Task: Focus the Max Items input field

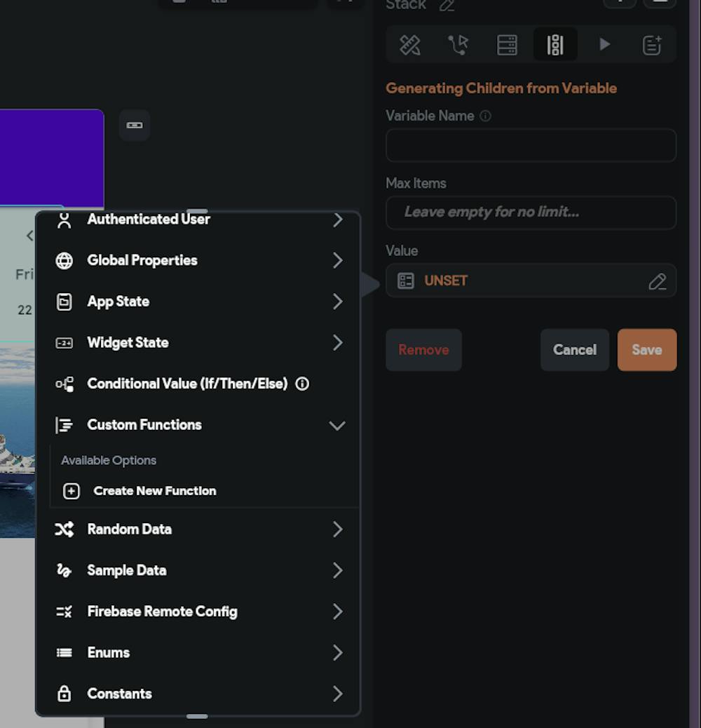Action: (531, 213)
